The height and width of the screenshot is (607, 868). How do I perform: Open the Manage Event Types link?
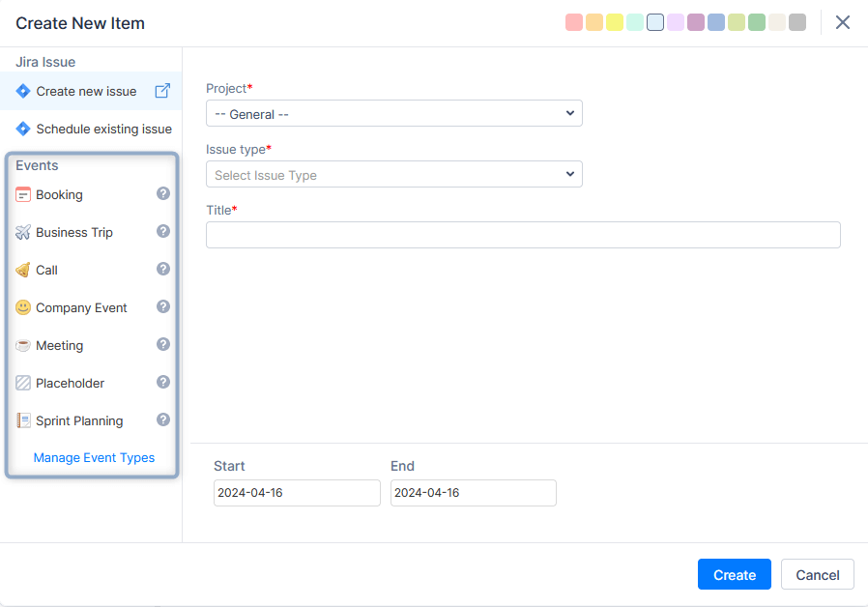coord(94,457)
